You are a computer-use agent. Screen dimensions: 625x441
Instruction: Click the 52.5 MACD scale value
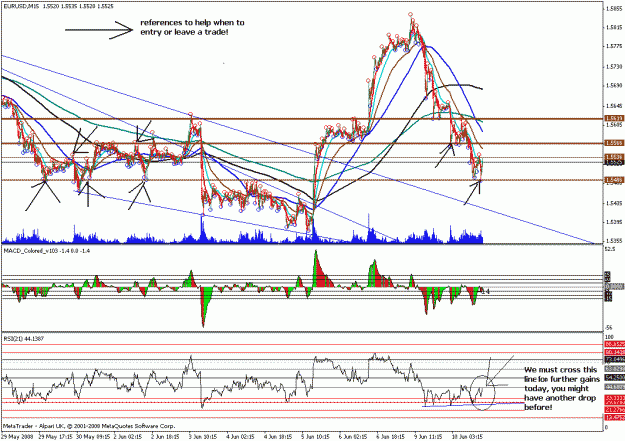click(x=610, y=249)
